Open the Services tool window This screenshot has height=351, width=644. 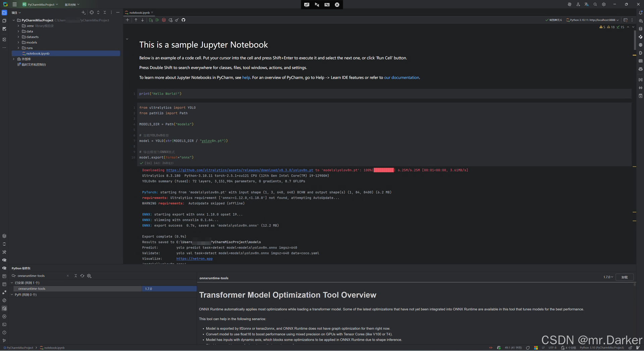[x=4, y=316]
